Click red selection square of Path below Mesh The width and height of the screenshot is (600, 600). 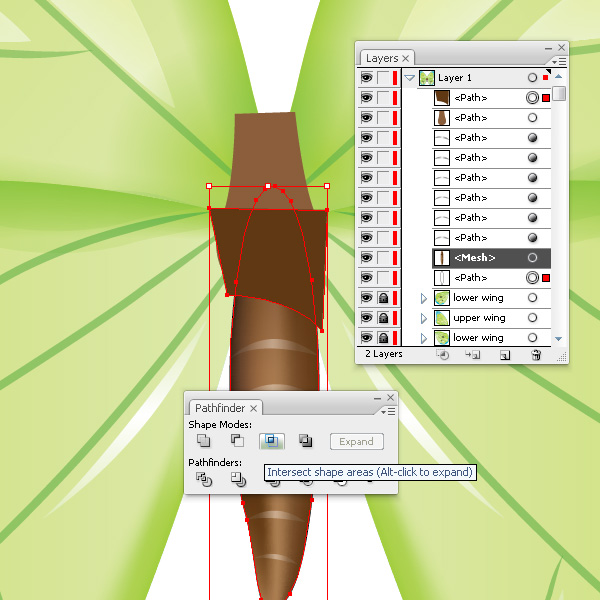click(x=546, y=278)
